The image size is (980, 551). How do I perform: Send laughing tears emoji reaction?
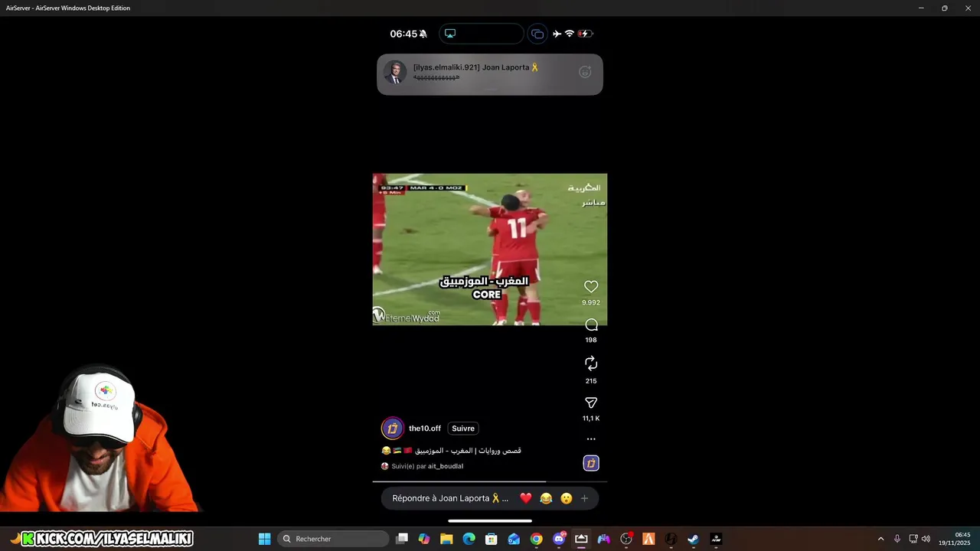(x=546, y=498)
